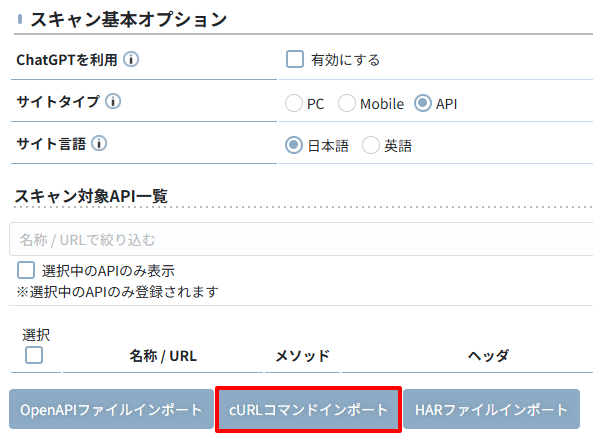This screenshot has width=593, height=439.
Task: Click info icon next to ChatGPTを利用
Action: (x=131, y=59)
